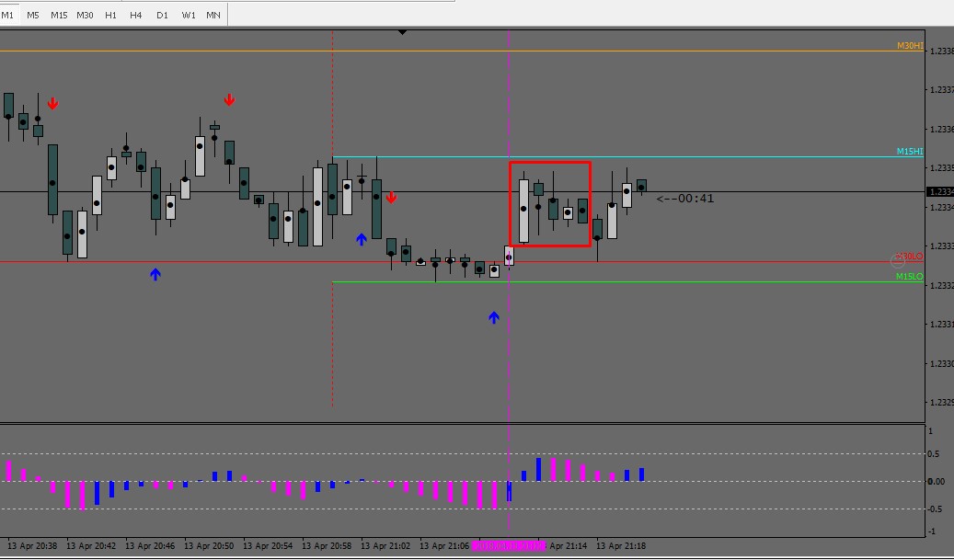Click price axis value 1.2333

click(x=941, y=246)
